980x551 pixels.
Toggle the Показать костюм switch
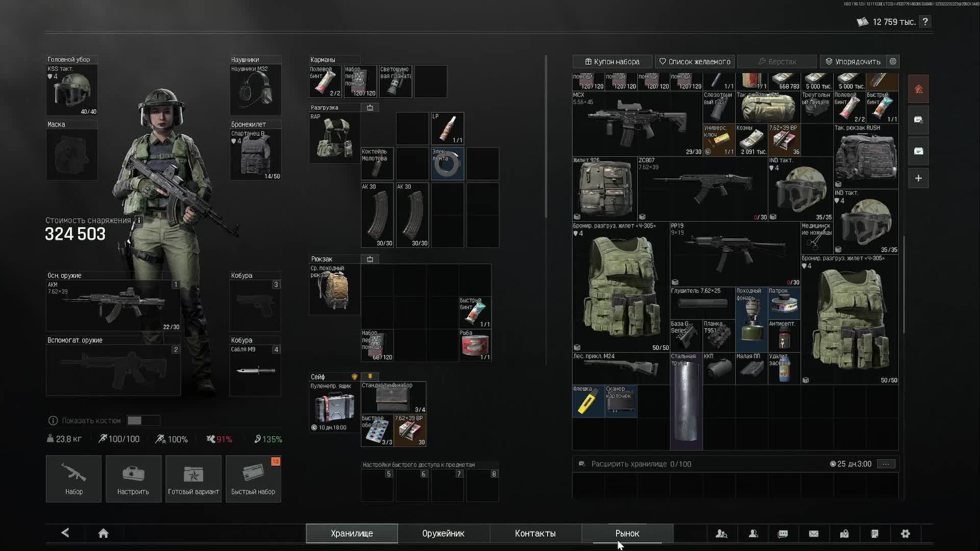(x=143, y=420)
